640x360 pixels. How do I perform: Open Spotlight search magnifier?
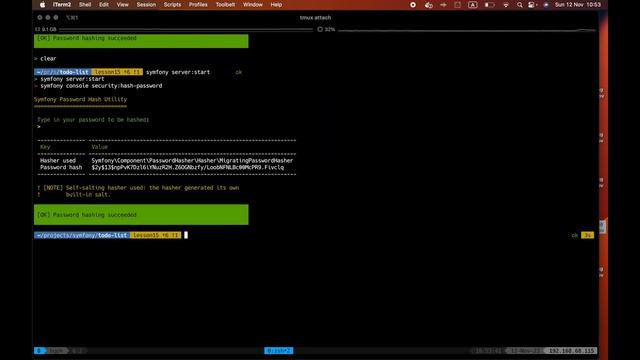point(520,5)
